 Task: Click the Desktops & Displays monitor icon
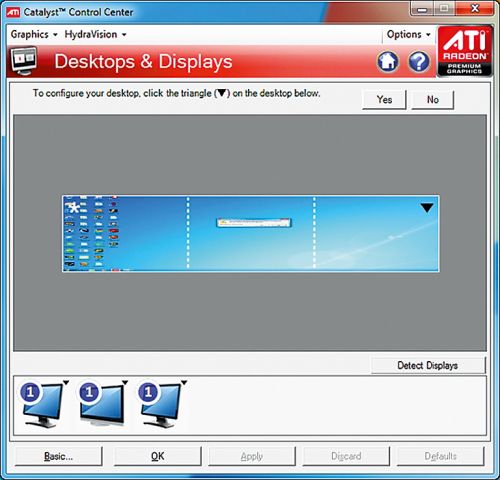[24, 61]
